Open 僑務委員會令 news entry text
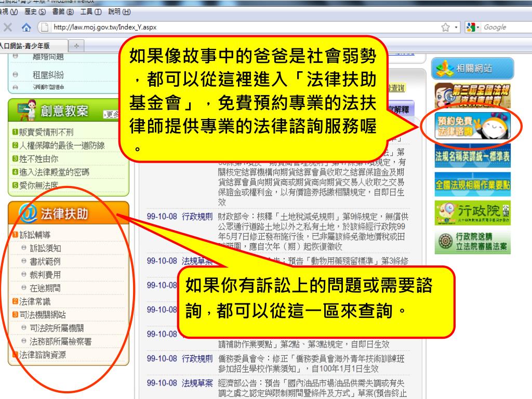The image size is (532, 399). pyautogui.click(x=311, y=363)
